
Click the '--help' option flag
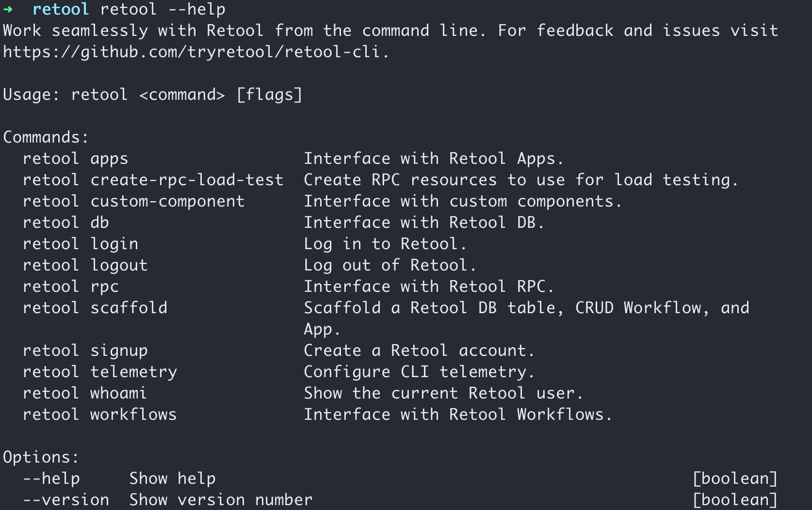tap(51, 478)
